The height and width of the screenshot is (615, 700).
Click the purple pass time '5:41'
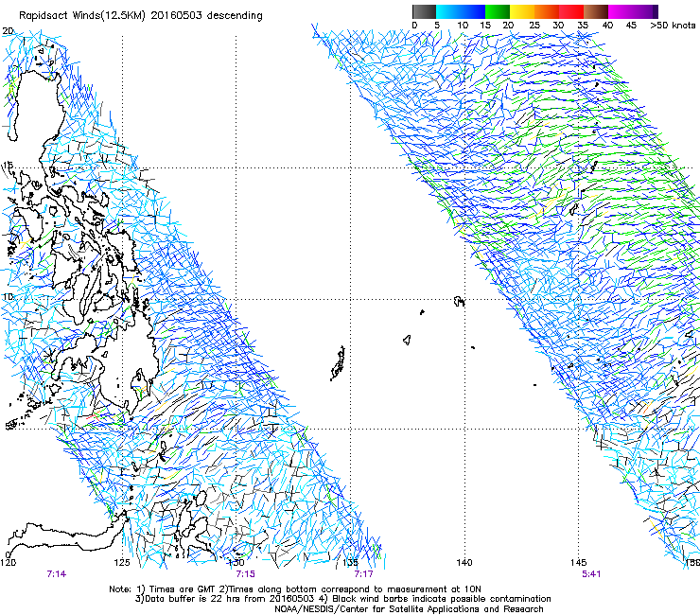pyautogui.click(x=591, y=574)
